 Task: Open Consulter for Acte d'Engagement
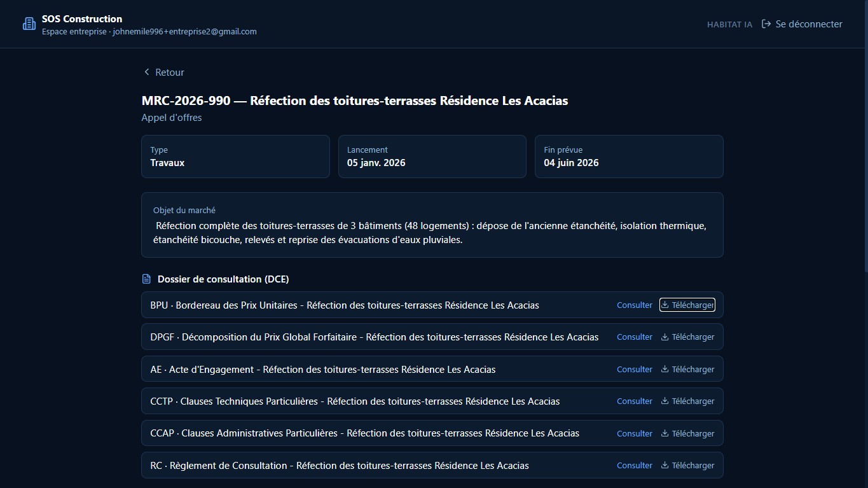(635, 369)
